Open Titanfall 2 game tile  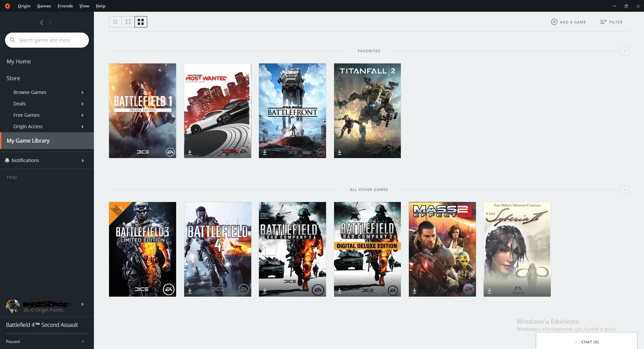point(367,111)
